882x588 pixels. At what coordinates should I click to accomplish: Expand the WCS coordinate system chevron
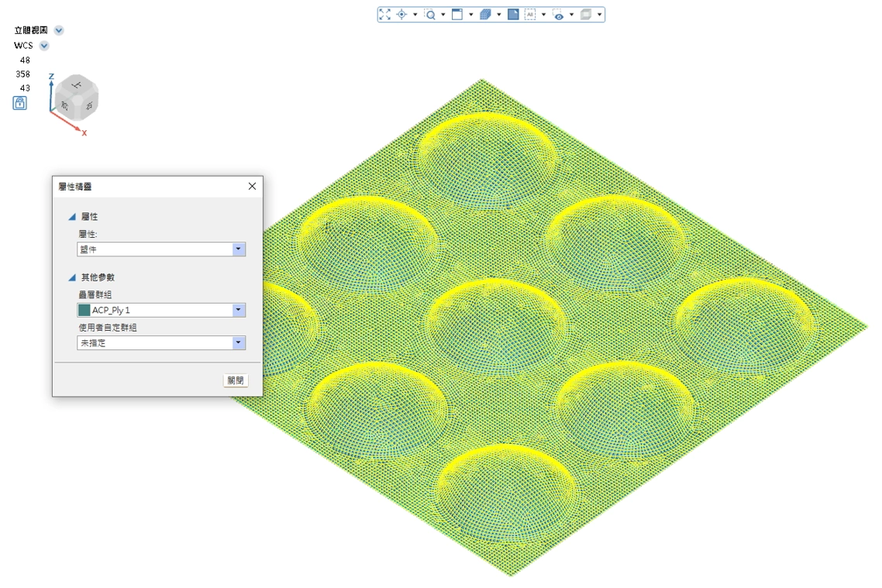click(44, 46)
